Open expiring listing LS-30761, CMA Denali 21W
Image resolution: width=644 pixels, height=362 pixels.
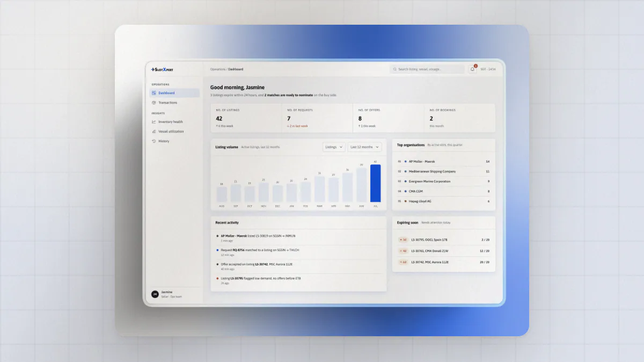[x=443, y=251]
